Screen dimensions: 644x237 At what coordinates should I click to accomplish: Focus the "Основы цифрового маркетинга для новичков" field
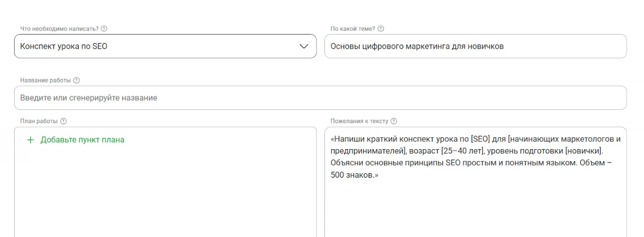point(475,46)
